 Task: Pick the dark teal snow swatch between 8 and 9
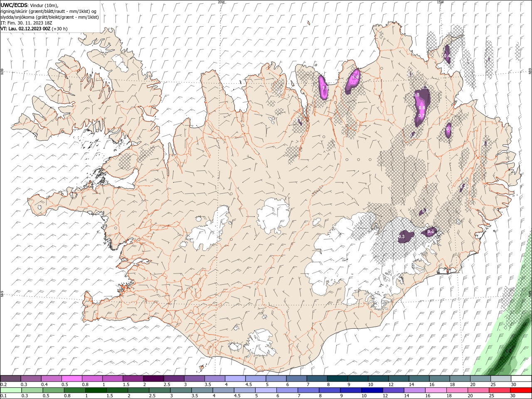coord(337,379)
